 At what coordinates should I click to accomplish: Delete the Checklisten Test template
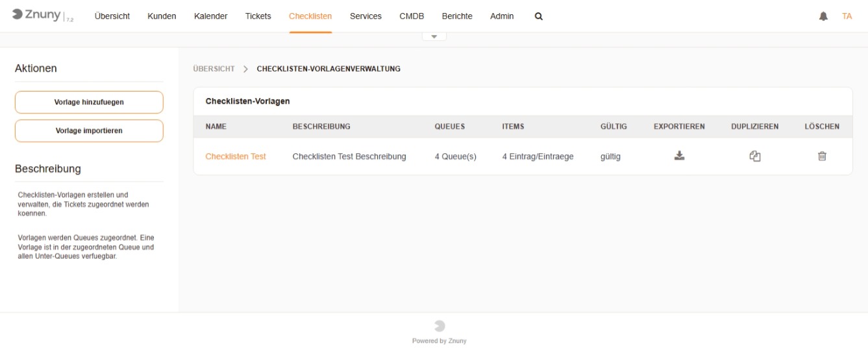click(822, 156)
